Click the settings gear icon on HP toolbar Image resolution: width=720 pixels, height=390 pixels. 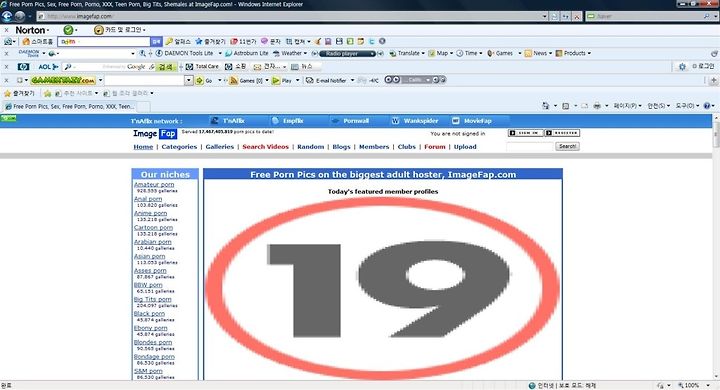[682, 67]
